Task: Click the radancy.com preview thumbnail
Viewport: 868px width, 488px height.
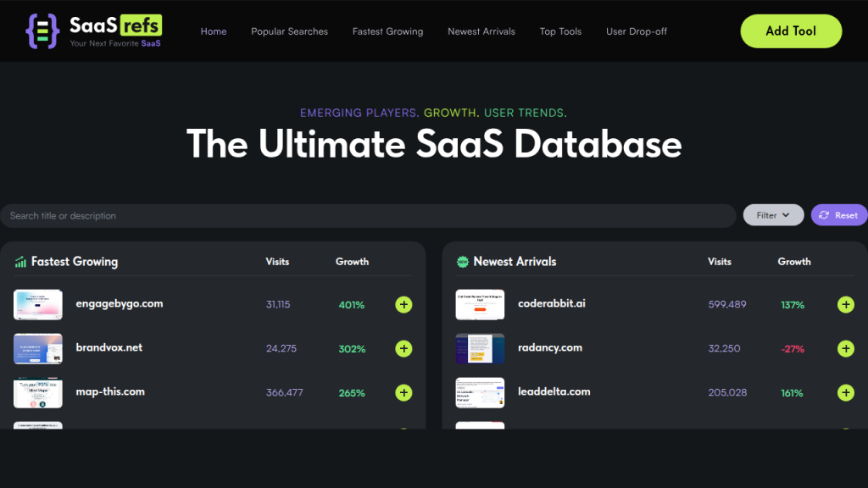Action: [480, 348]
